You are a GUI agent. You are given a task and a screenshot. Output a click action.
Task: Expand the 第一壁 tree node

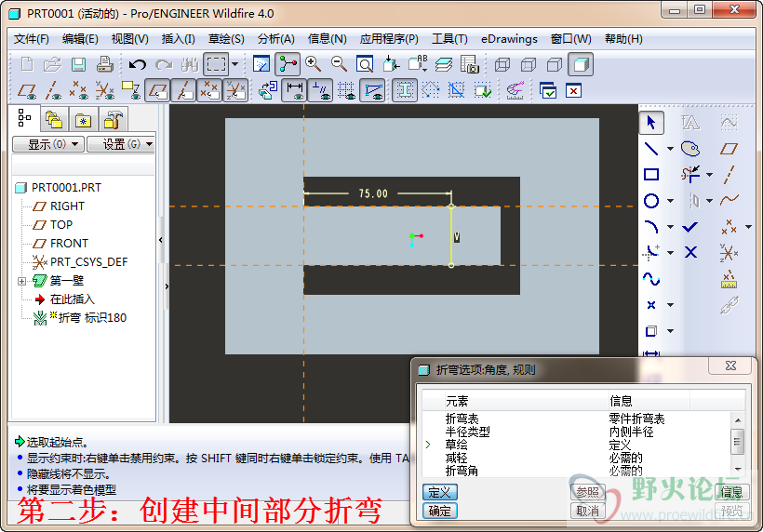point(22,281)
